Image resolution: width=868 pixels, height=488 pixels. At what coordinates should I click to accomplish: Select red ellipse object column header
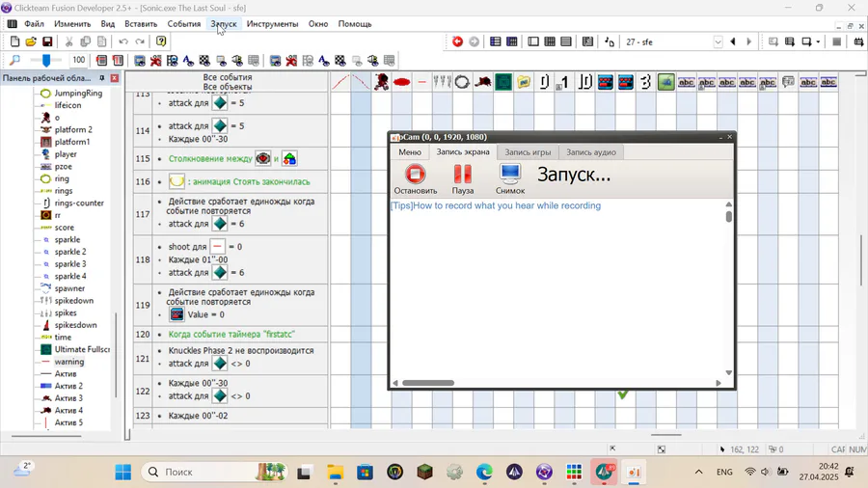click(401, 82)
